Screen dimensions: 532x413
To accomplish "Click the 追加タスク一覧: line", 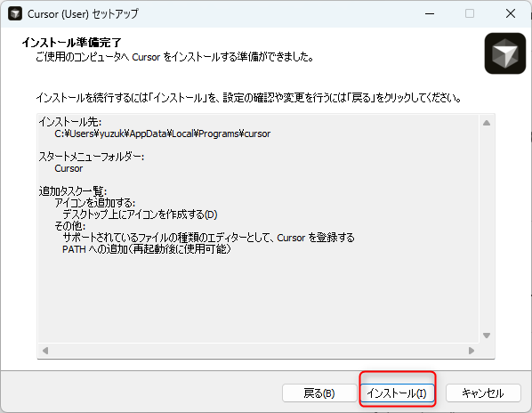I will (73, 191).
